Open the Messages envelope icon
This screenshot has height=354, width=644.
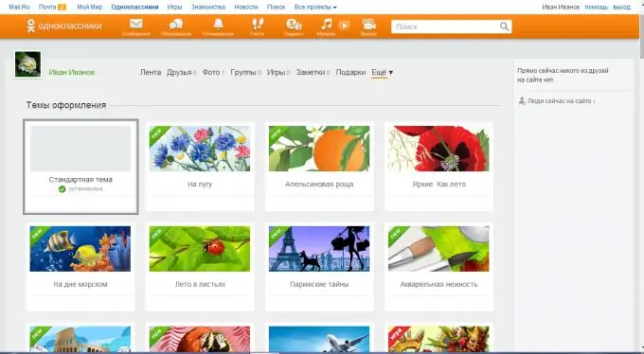pyautogui.click(x=136, y=25)
